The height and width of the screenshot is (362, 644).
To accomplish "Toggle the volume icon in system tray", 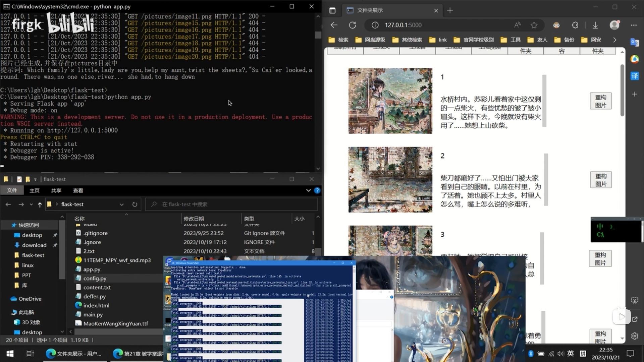I will pos(560,353).
